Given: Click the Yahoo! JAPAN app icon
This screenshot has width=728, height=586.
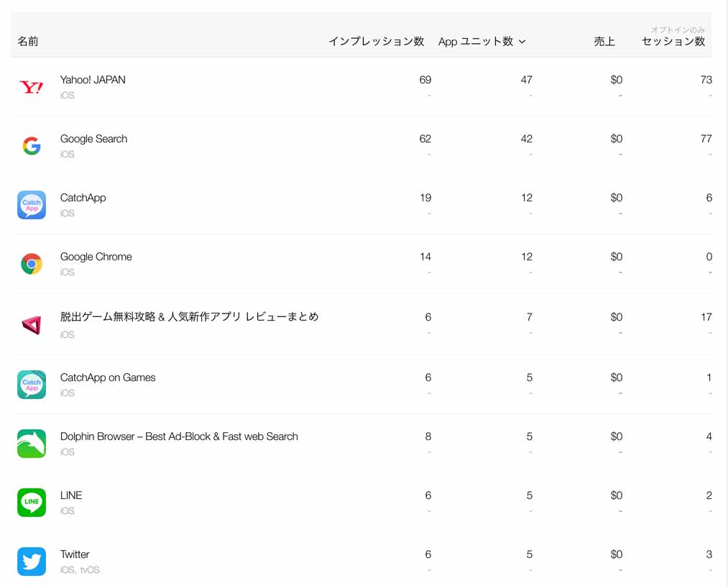Looking at the screenshot, I should [32, 87].
